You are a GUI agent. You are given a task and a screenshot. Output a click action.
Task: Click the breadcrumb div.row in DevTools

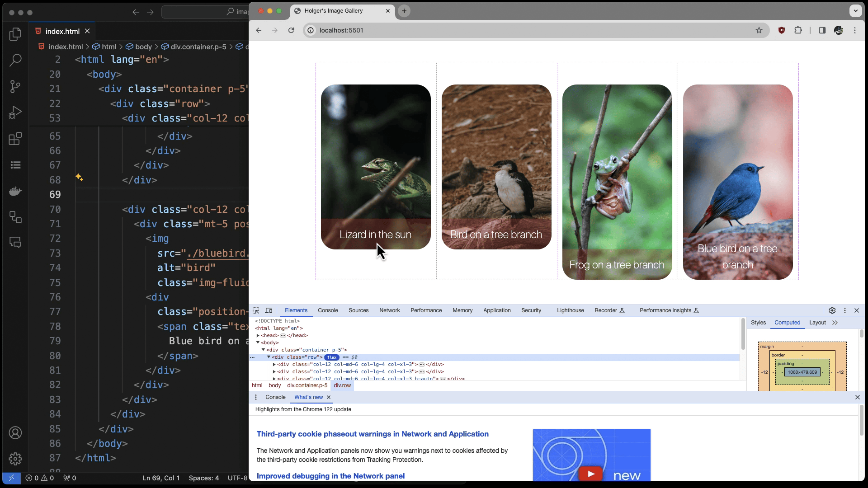pyautogui.click(x=342, y=385)
